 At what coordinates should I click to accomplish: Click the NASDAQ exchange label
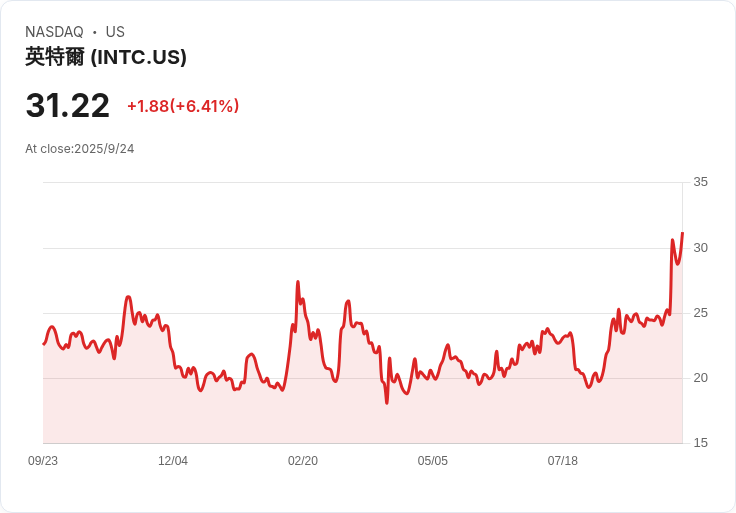[54, 32]
